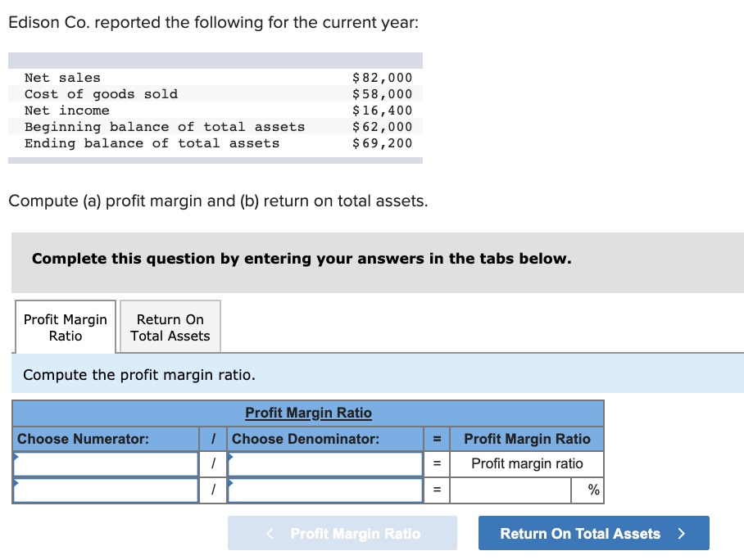This screenshot has height=560, width=744.
Task: Click the second numerator input row
Action: pyautogui.click(x=105, y=490)
